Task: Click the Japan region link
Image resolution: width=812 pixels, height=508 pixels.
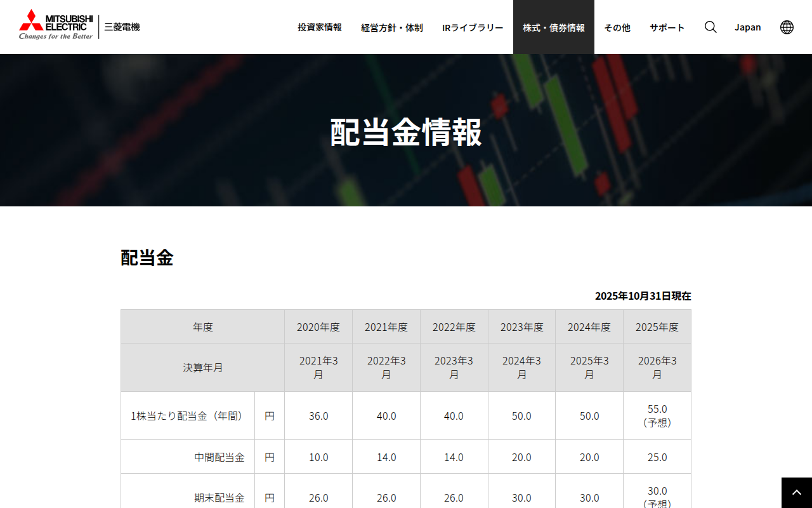Action: [748, 27]
